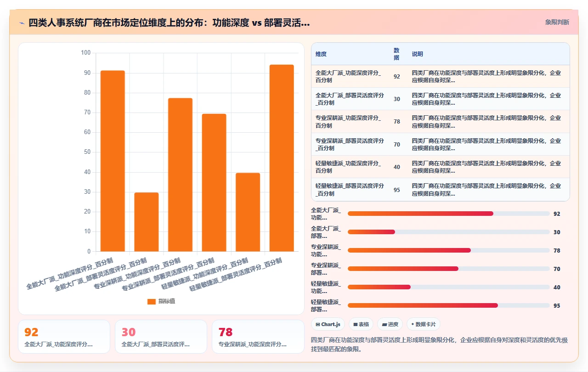Click the Chart.js tag button
Viewport: 588px width, 372px height.
point(328,324)
